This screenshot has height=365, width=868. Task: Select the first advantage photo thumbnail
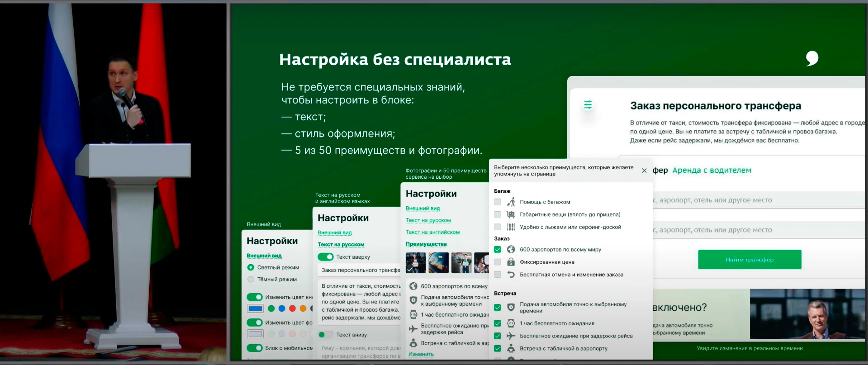pyautogui.click(x=416, y=263)
